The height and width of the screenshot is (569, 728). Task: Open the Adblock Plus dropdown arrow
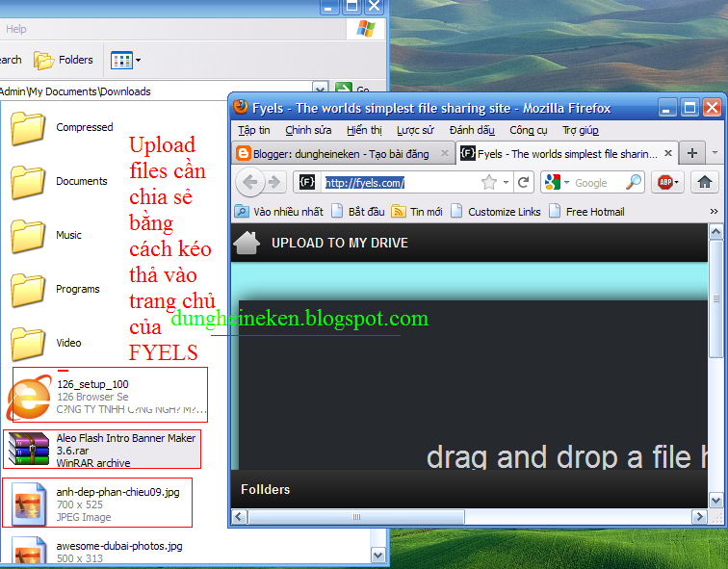click(x=677, y=182)
